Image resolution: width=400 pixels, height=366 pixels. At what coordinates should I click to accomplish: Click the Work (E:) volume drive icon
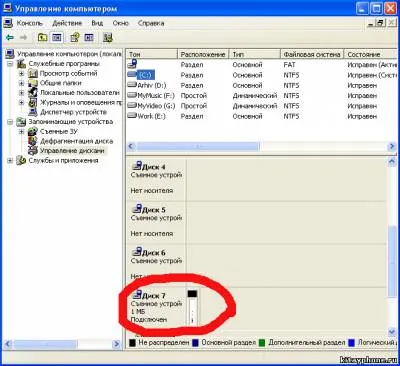click(x=132, y=116)
